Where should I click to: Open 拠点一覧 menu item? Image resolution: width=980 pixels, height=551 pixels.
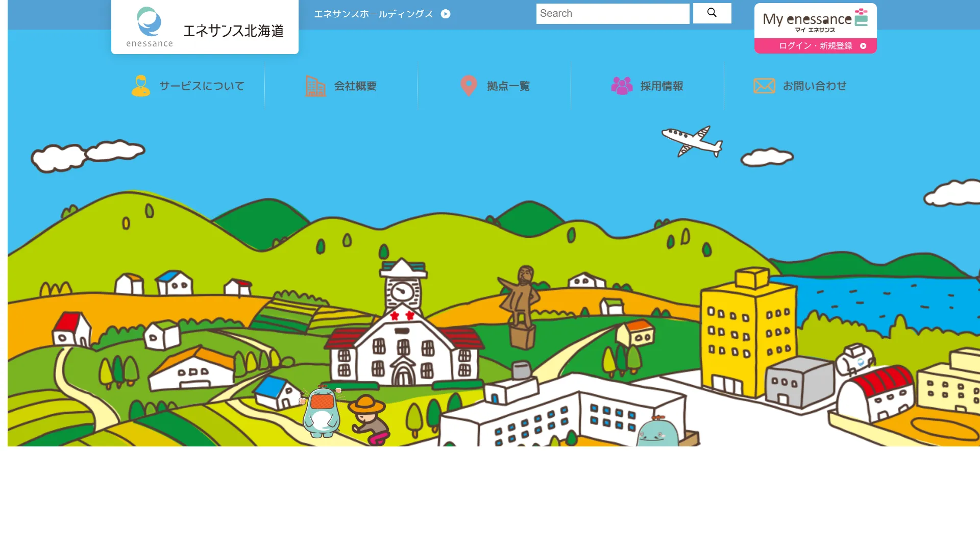494,86
